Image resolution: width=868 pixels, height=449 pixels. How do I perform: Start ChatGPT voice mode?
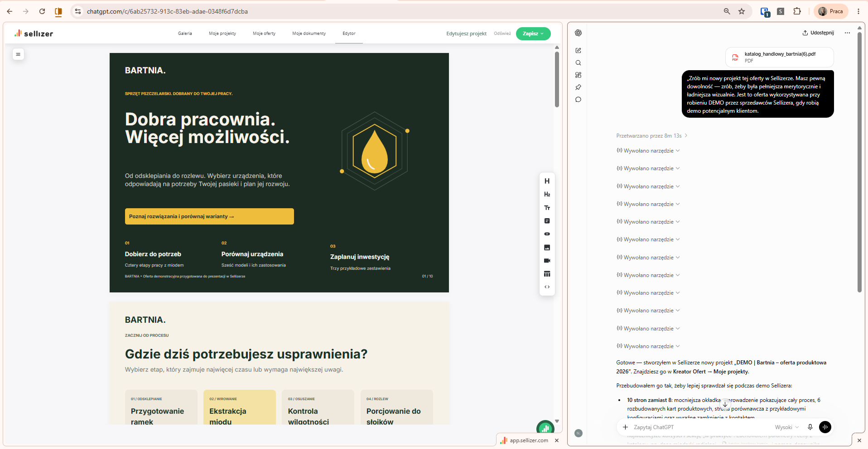click(x=825, y=427)
